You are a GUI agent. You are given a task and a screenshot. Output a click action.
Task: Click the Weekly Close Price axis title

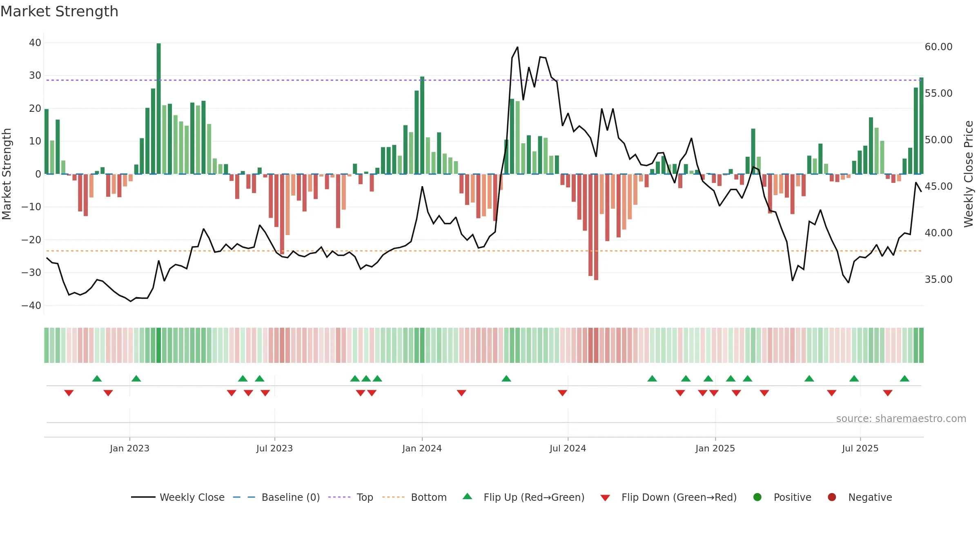[969, 174]
